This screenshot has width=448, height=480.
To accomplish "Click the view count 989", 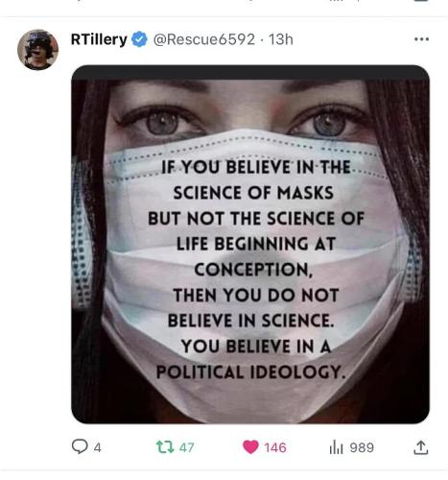I will point(362,447).
